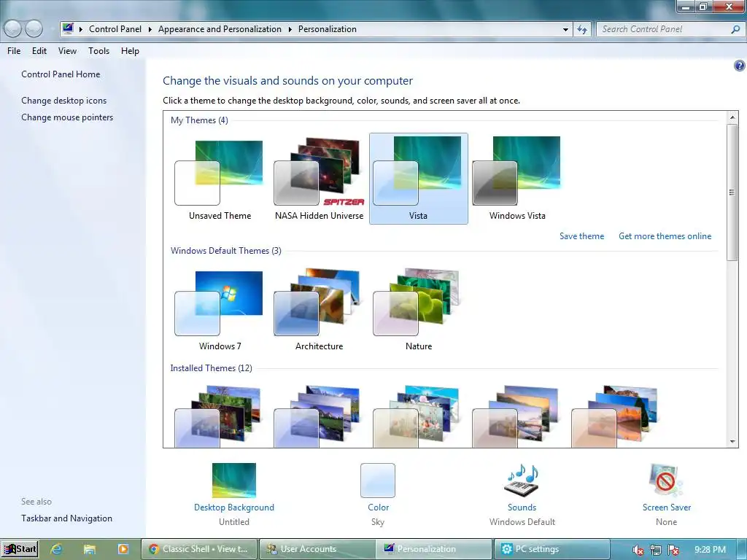
Task: Open Taskbar and Navigation link
Action: [66, 518]
